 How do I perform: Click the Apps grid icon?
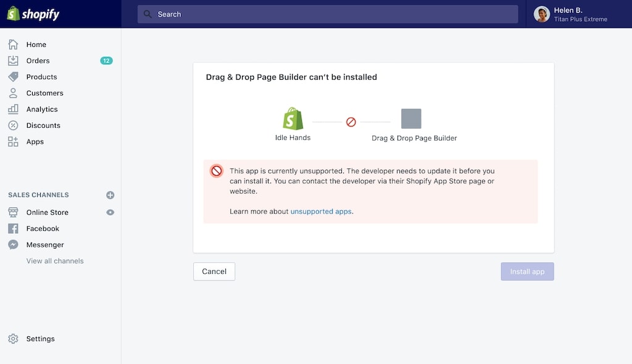click(x=13, y=141)
